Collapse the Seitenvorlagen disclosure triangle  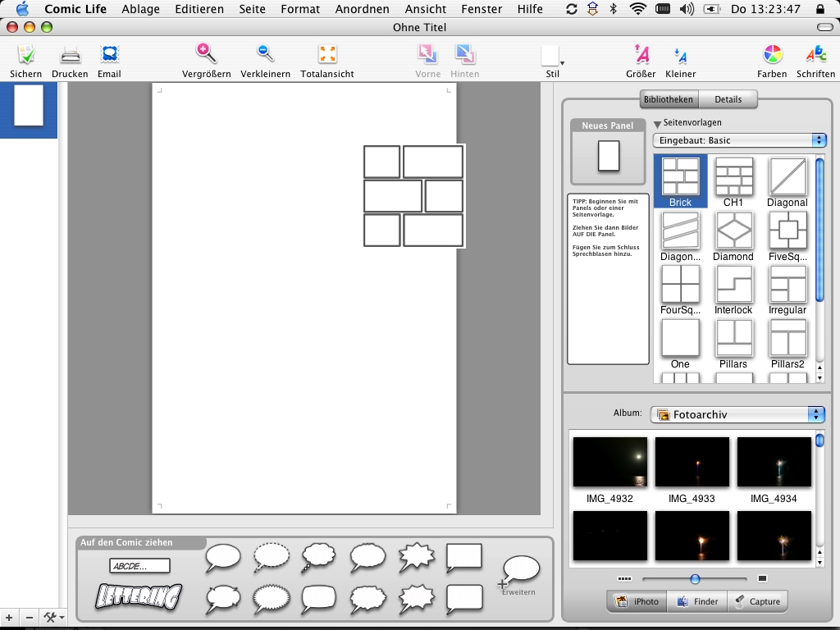[657, 124]
